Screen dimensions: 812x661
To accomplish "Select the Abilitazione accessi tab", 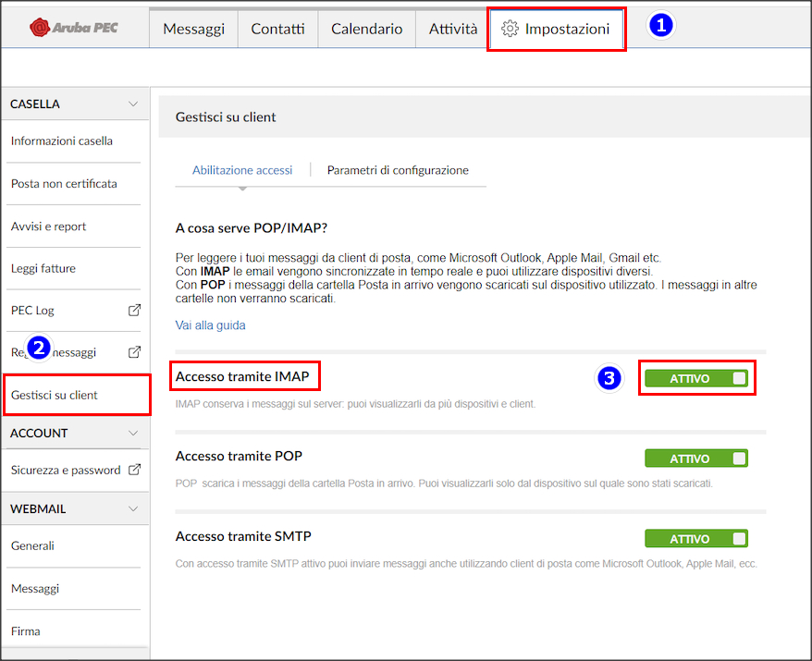I will click(242, 170).
